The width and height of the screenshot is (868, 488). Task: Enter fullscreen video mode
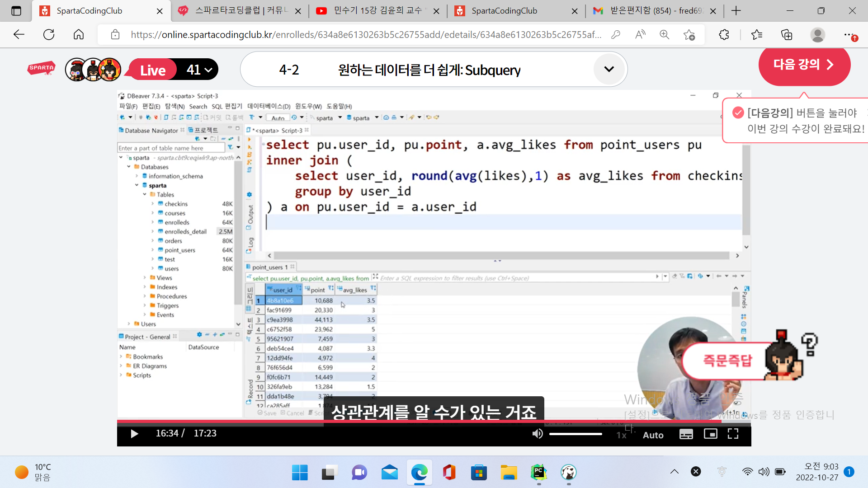(733, 434)
